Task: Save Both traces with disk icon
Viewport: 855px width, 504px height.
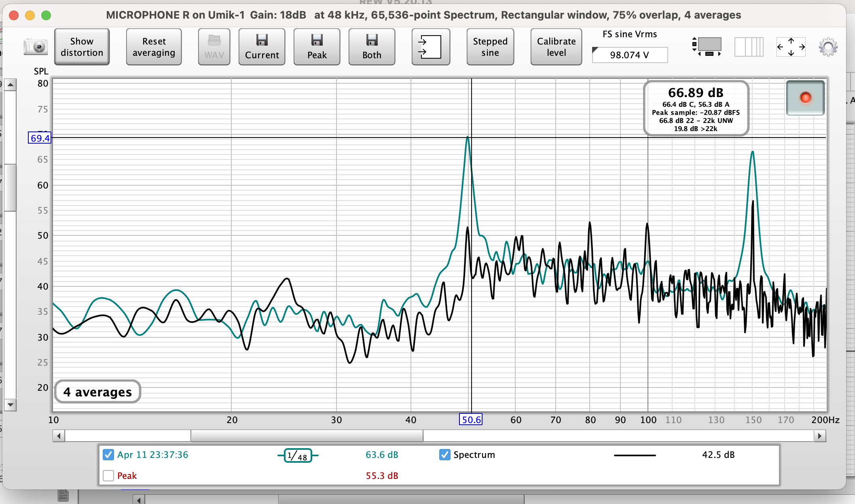Action: coord(372,47)
